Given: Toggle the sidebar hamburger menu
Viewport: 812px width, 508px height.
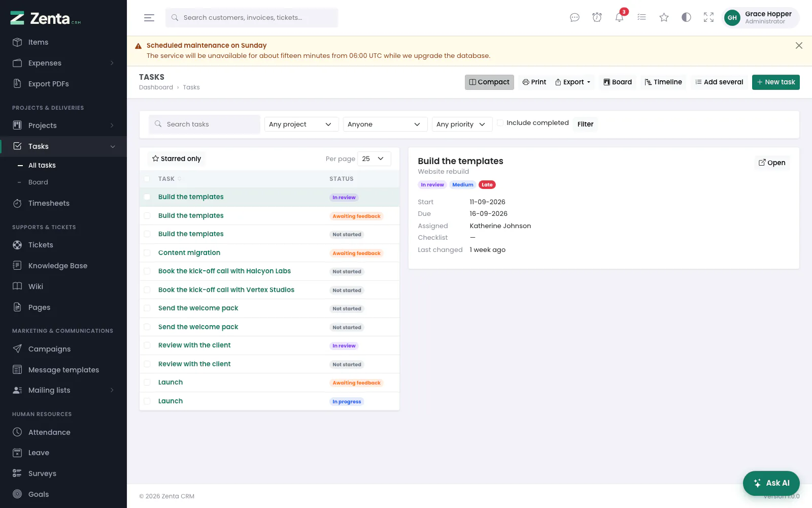Looking at the screenshot, I should point(149,18).
